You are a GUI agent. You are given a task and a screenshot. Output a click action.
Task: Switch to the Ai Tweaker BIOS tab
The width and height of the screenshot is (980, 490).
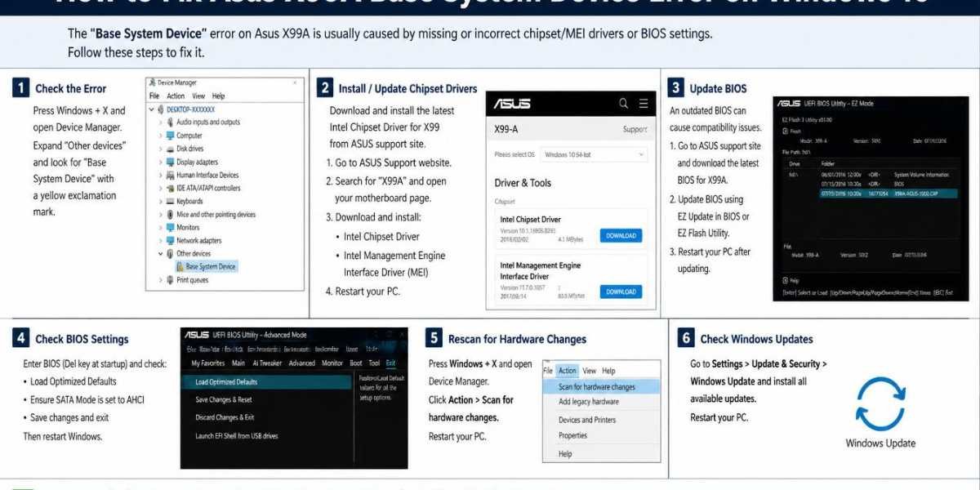pyautogui.click(x=267, y=363)
